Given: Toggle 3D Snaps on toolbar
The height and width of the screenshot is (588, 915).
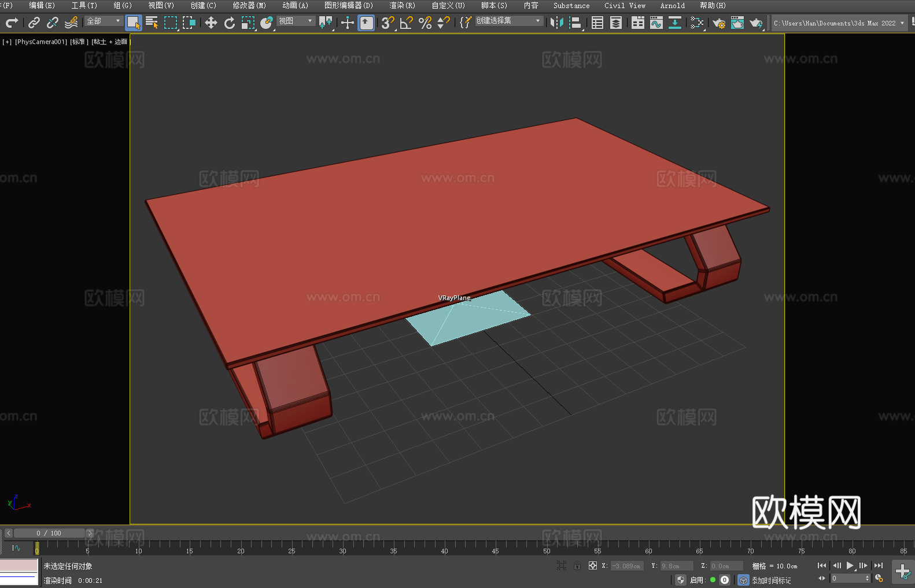Looking at the screenshot, I should coord(388,23).
